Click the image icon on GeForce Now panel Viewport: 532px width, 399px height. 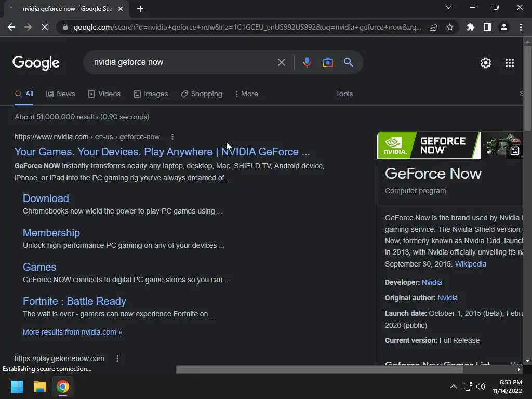(515, 151)
